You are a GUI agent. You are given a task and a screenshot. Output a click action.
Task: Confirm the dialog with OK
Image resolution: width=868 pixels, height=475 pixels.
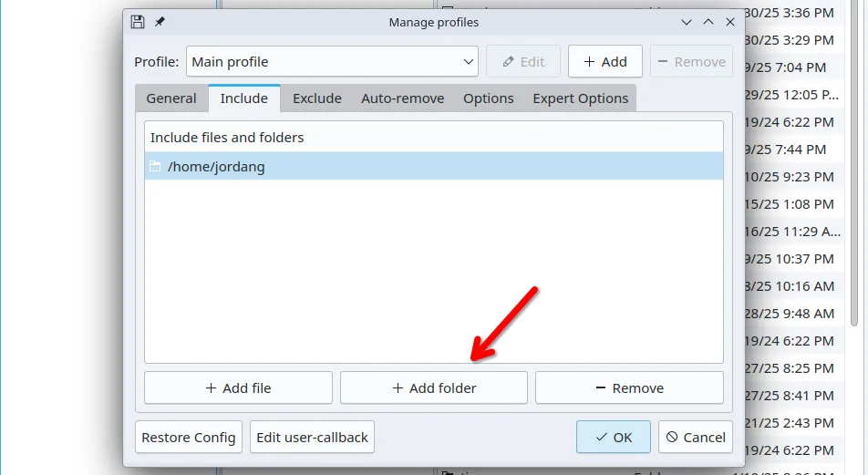pos(613,438)
